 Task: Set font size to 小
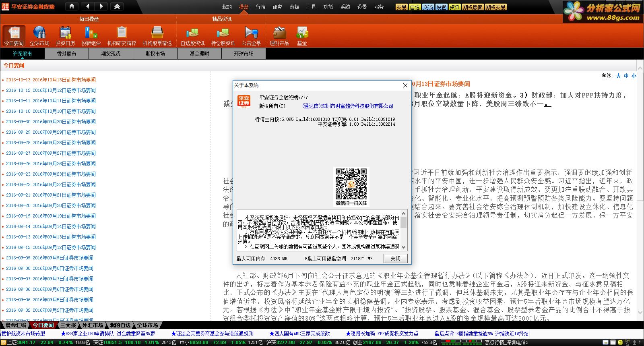634,76
